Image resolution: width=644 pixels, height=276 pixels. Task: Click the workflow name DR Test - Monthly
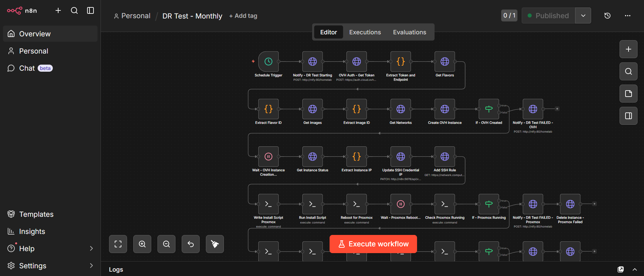coord(192,16)
